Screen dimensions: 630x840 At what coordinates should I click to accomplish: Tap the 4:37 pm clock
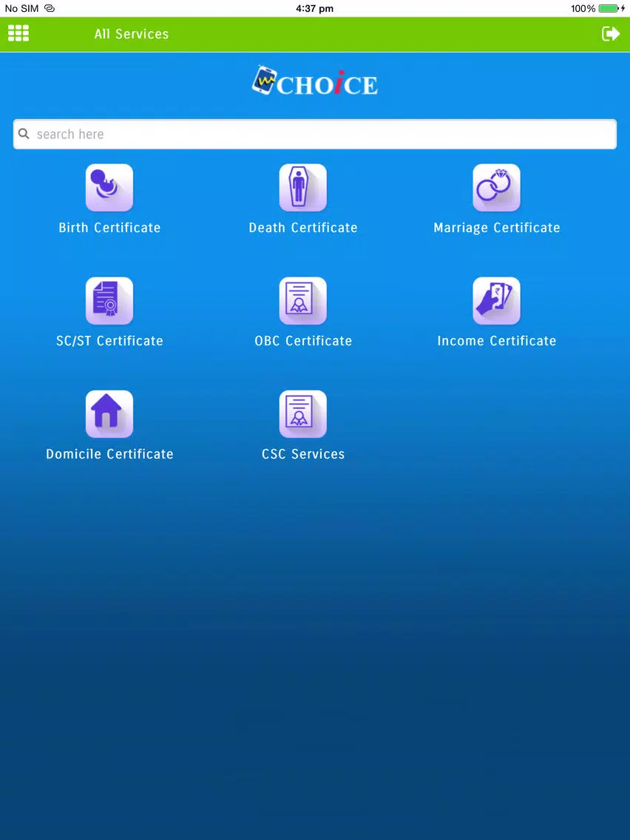point(314,9)
